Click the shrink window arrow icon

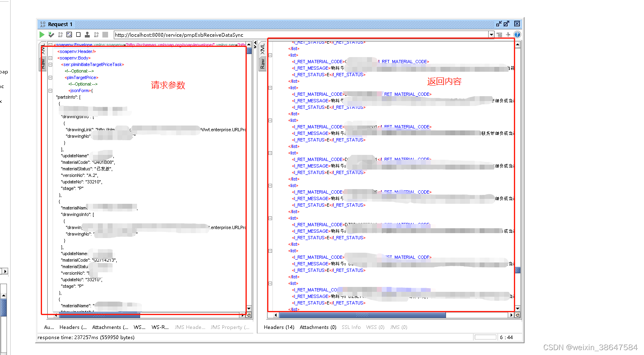[x=499, y=24]
